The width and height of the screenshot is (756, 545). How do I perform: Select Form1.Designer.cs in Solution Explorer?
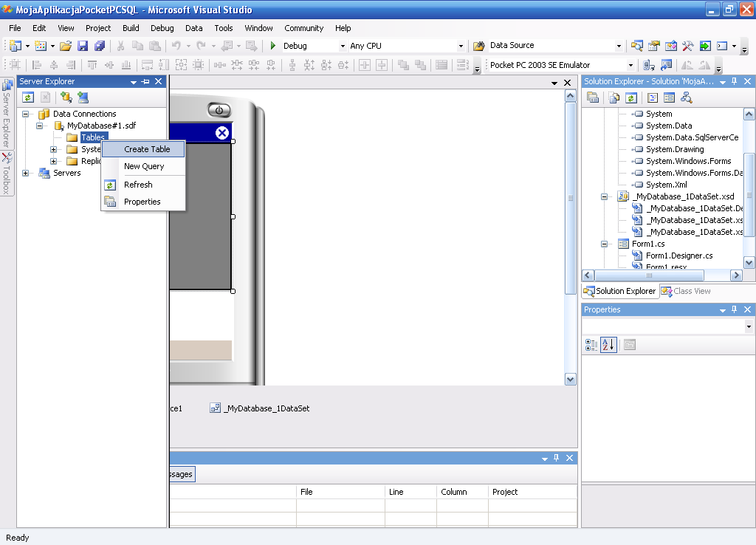[678, 256]
